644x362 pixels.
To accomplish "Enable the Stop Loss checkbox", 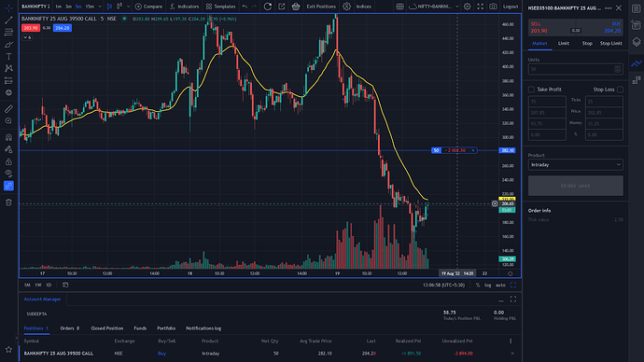I will tap(620, 90).
